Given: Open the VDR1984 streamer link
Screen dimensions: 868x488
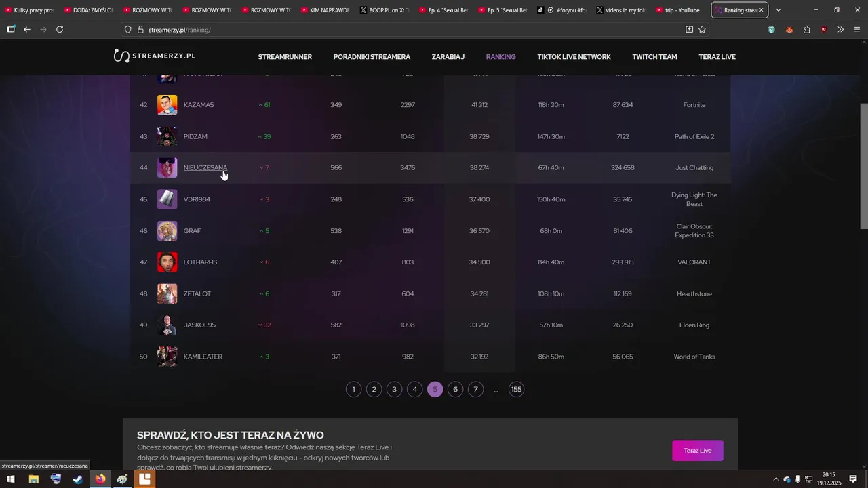Looking at the screenshot, I should click(197, 199).
